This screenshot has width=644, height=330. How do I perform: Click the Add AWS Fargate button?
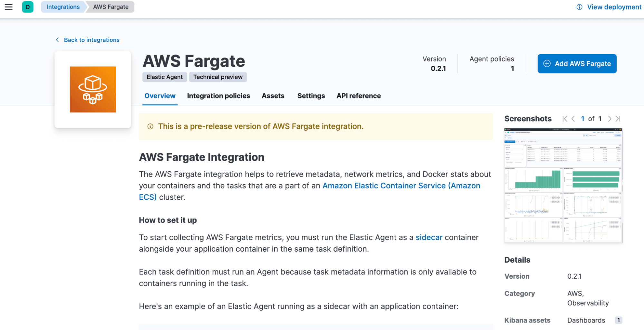click(x=577, y=64)
